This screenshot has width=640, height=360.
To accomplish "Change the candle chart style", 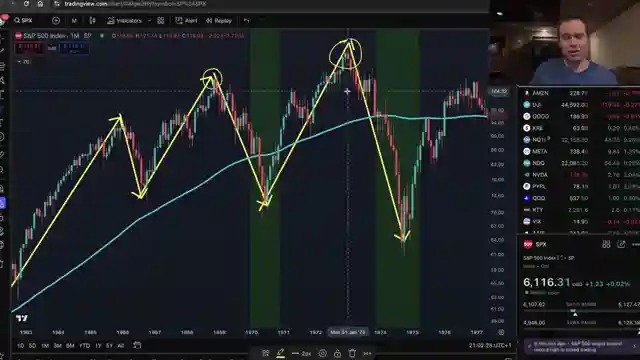I will [x=93, y=20].
